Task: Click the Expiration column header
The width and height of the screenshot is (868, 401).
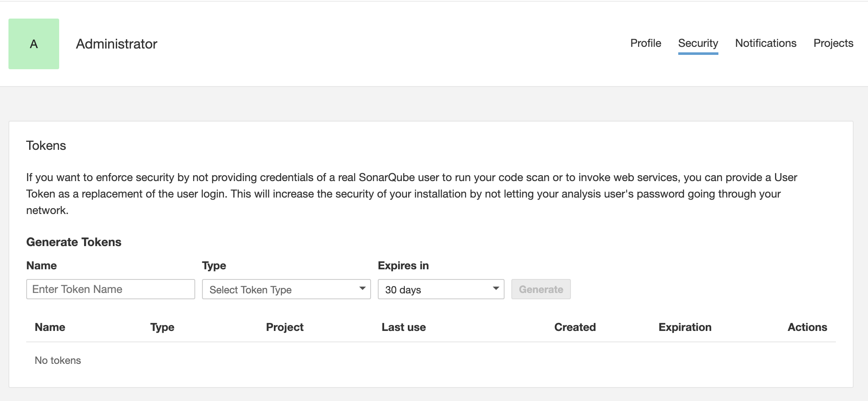Action: pyautogui.click(x=685, y=327)
